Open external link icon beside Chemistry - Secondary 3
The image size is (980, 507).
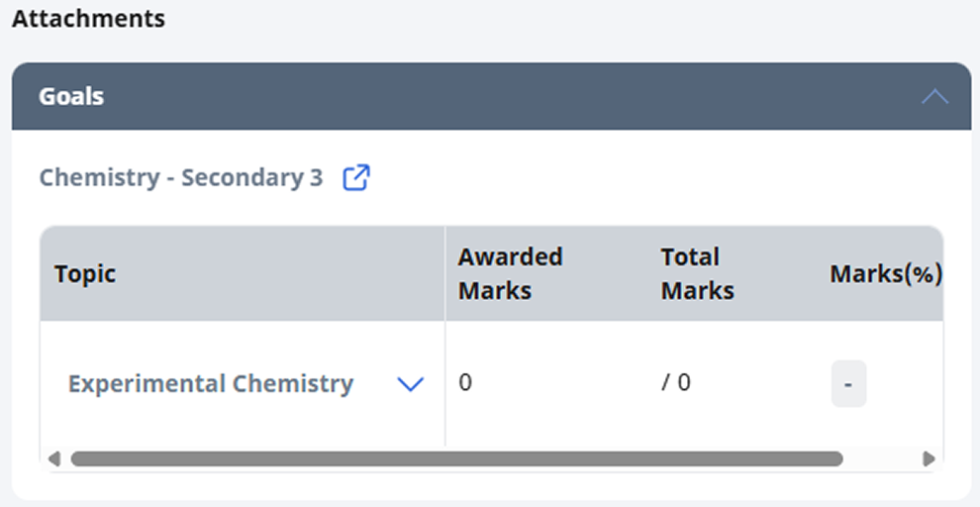(x=356, y=177)
